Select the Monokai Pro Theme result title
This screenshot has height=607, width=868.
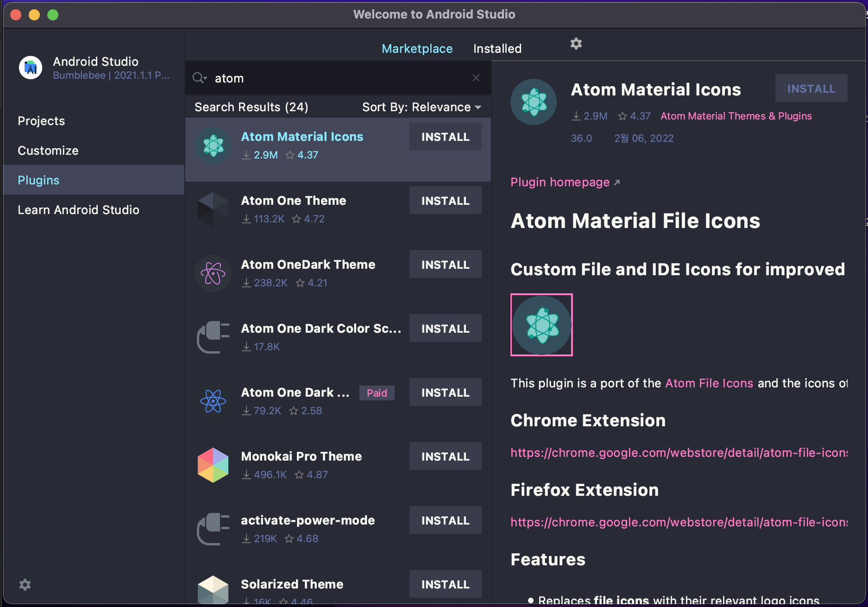click(302, 456)
